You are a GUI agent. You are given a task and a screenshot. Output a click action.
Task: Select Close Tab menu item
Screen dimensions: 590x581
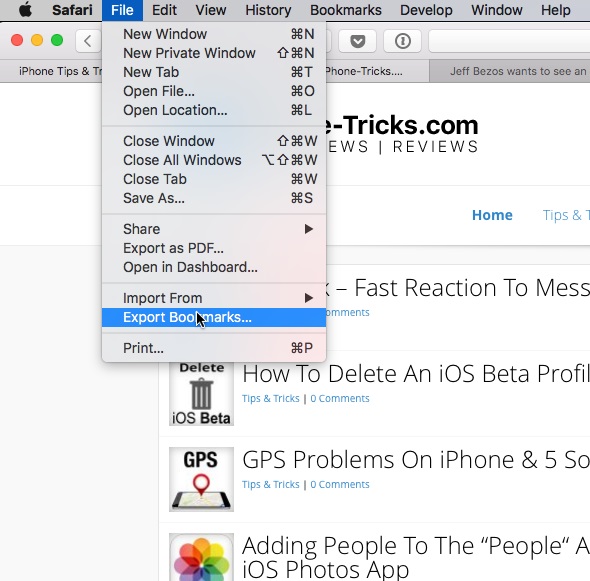point(214,179)
